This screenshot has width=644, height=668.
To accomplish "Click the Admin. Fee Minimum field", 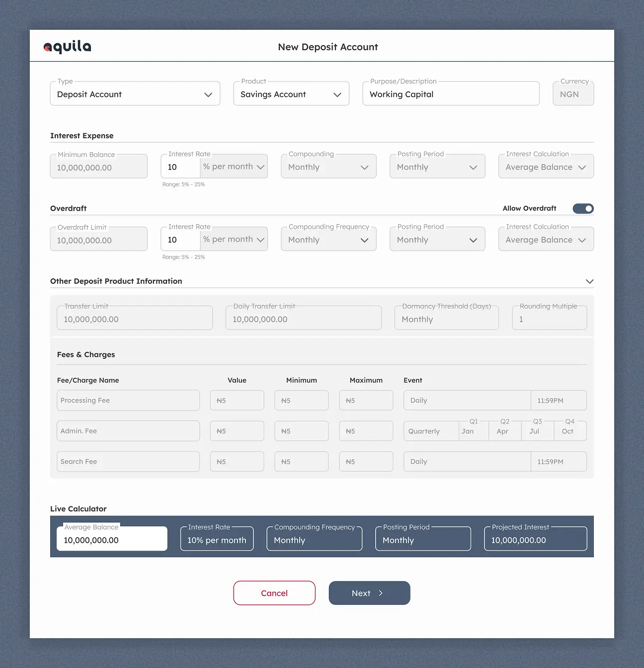I will 302,431.
